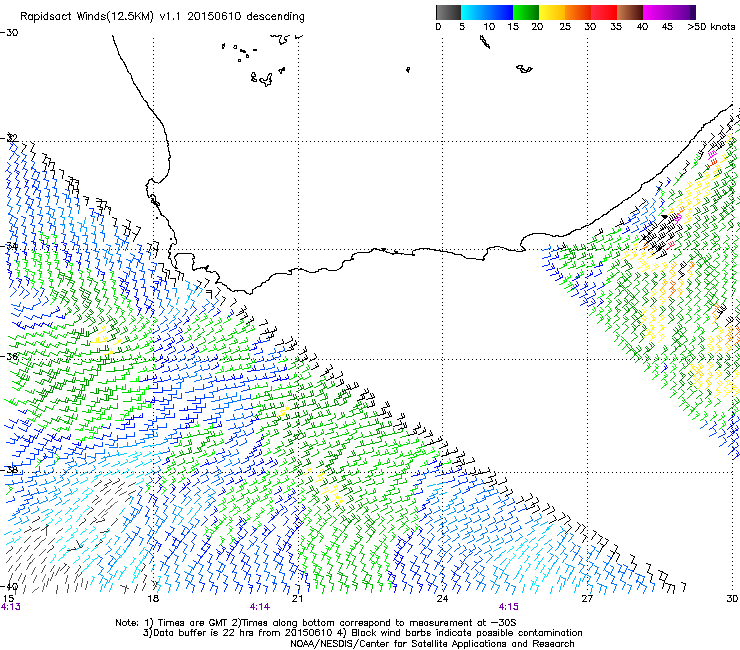Click the gray 0-5 knots legend swatch
Viewport: 740px width, 650px height.
click(x=448, y=12)
